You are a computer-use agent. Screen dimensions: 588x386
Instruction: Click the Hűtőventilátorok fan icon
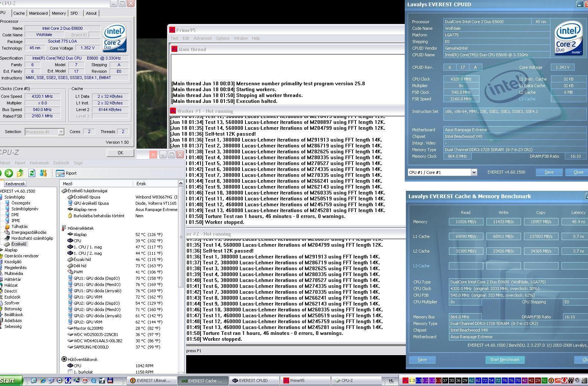(x=64, y=360)
